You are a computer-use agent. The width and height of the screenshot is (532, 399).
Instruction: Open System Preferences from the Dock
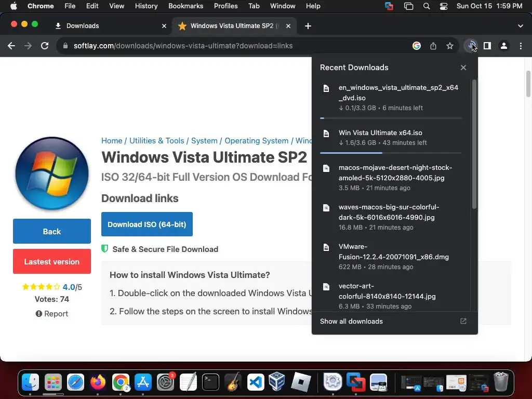tap(166, 382)
